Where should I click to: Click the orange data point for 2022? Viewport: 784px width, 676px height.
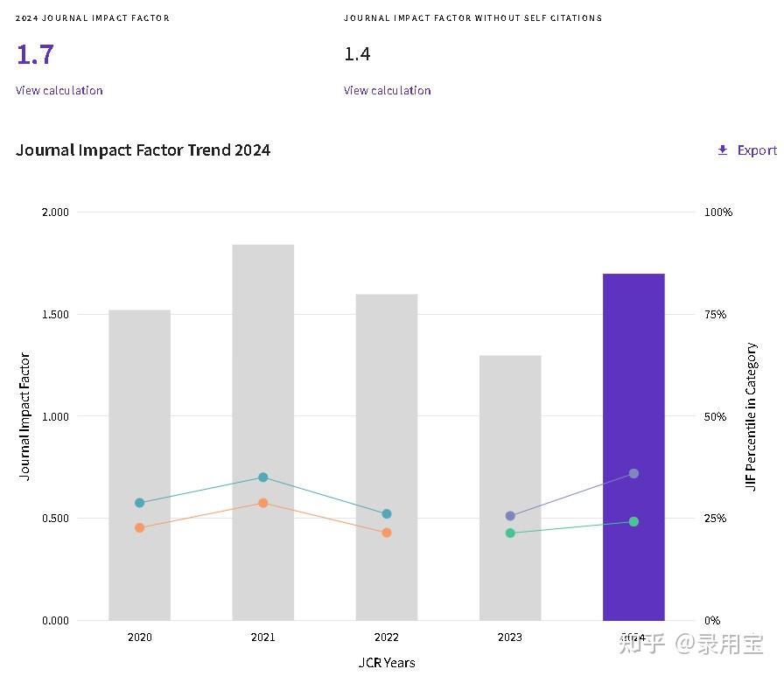[x=387, y=533]
